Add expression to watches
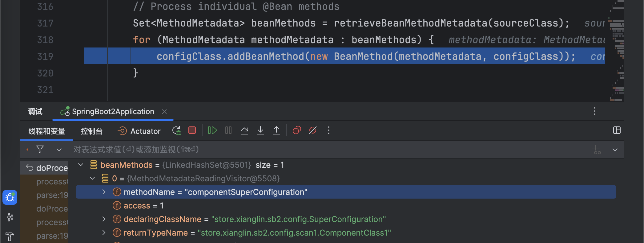This screenshot has width=644, height=243. (x=597, y=150)
